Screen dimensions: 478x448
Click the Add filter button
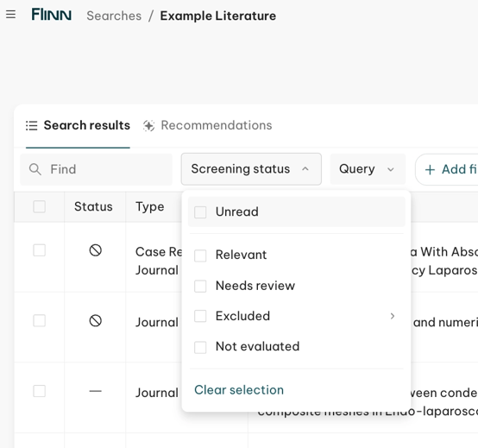447,169
